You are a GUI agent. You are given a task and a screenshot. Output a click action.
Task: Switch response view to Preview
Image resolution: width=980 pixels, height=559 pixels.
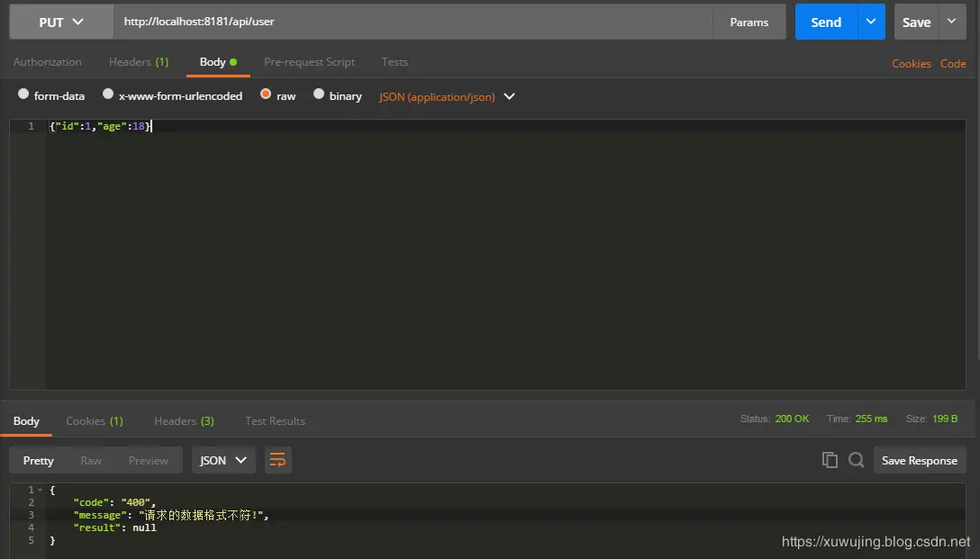(148, 460)
